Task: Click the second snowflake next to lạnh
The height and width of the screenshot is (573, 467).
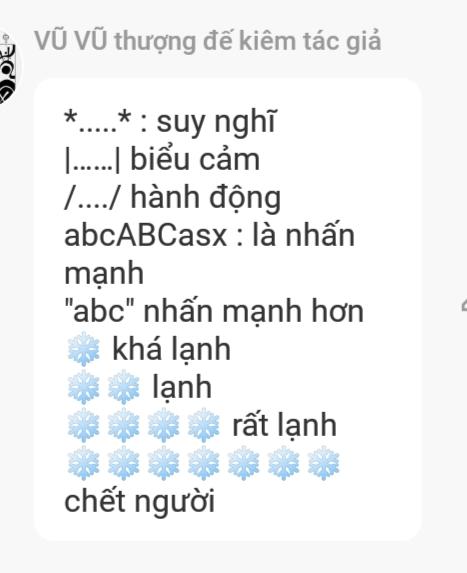Action: tap(124, 387)
